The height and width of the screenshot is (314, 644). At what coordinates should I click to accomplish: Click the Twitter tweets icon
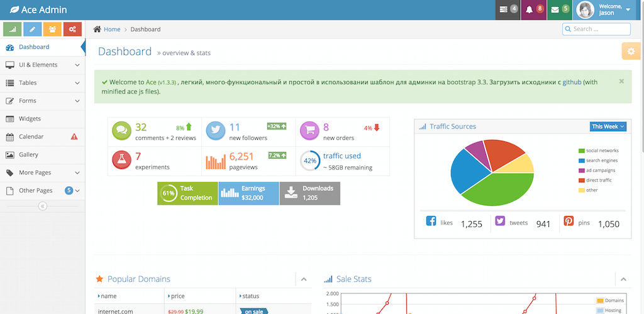pos(500,221)
